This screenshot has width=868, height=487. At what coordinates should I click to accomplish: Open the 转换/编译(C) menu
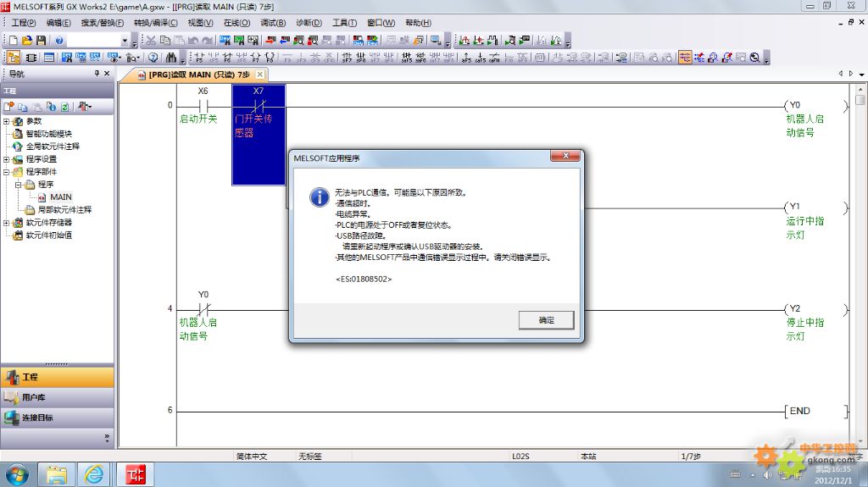(x=156, y=23)
